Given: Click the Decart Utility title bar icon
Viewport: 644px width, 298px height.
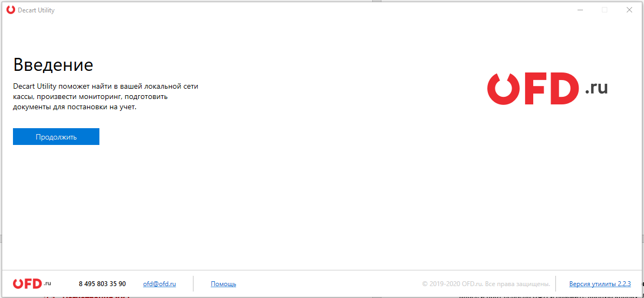Looking at the screenshot, I should pyautogui.click(x=11, y=10).
